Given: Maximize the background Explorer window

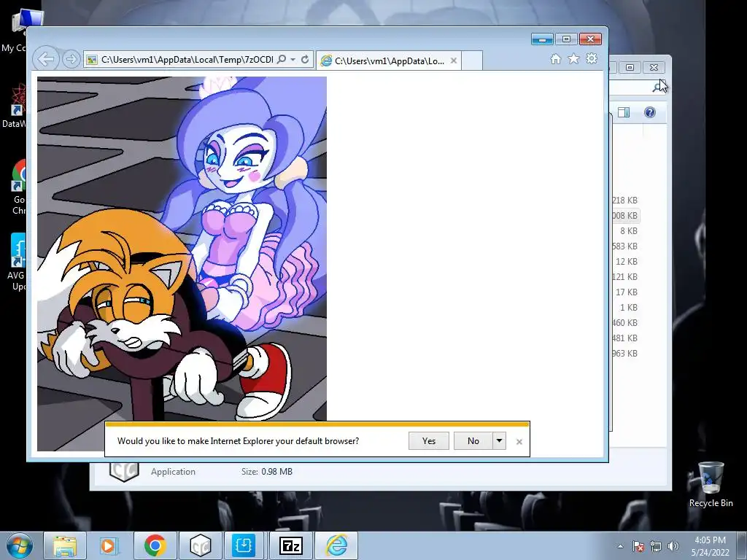Looking at the screenshot, I should (630, 68).
